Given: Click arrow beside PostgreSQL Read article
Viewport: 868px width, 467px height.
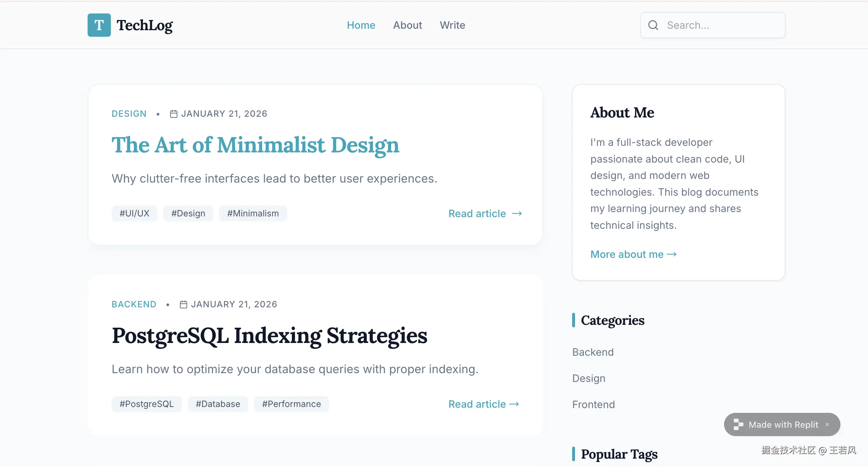Looking at the screenshot, I should 514,404.
